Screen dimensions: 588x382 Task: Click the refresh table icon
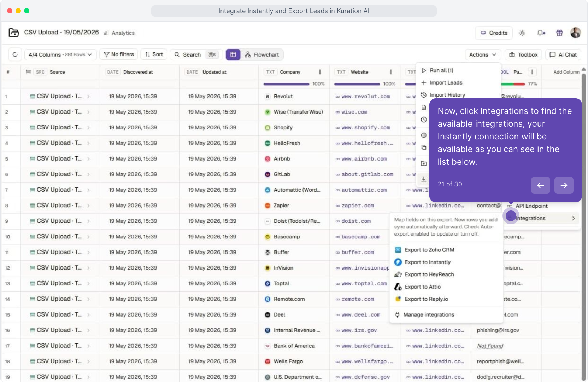15,54
